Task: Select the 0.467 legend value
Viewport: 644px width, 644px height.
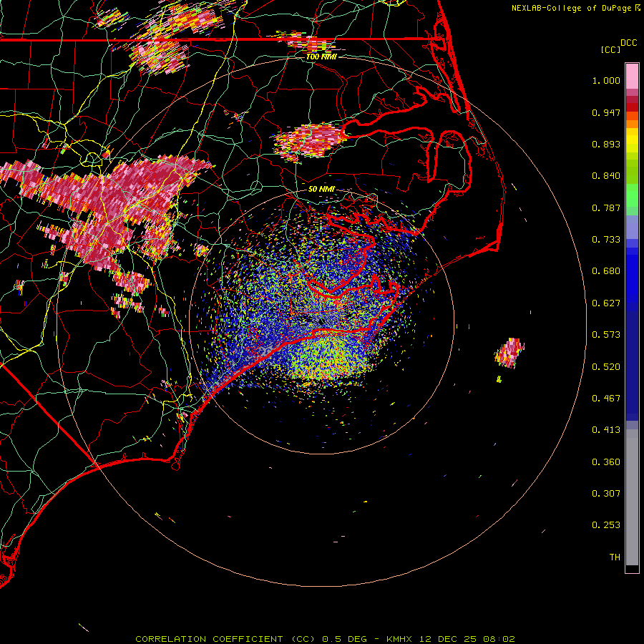Action: [606, 399]
